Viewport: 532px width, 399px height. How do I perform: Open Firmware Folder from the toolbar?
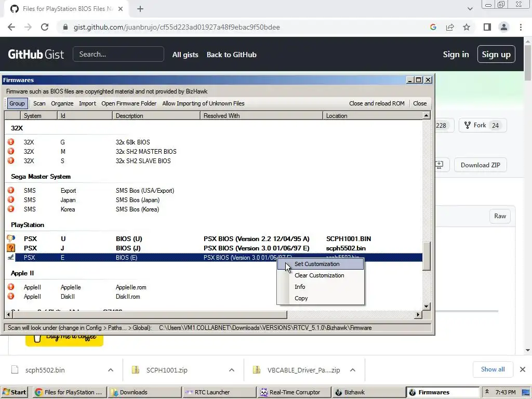coord(129,103)
